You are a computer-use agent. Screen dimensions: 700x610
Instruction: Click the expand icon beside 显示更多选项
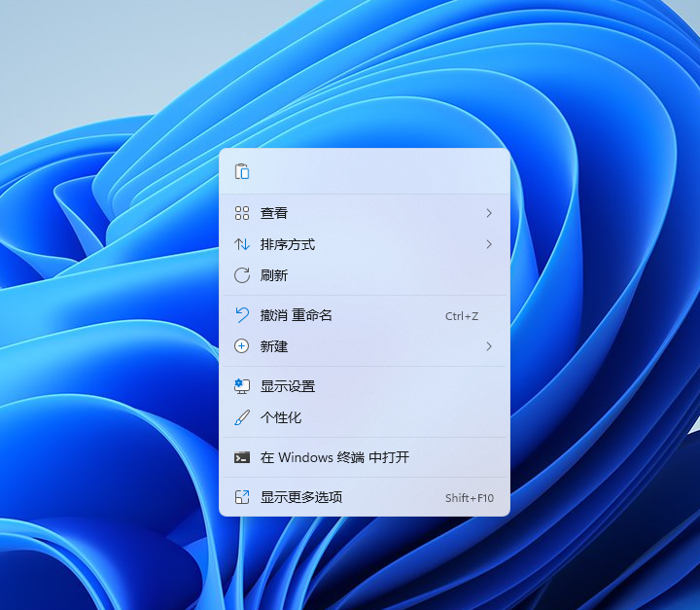242,497
